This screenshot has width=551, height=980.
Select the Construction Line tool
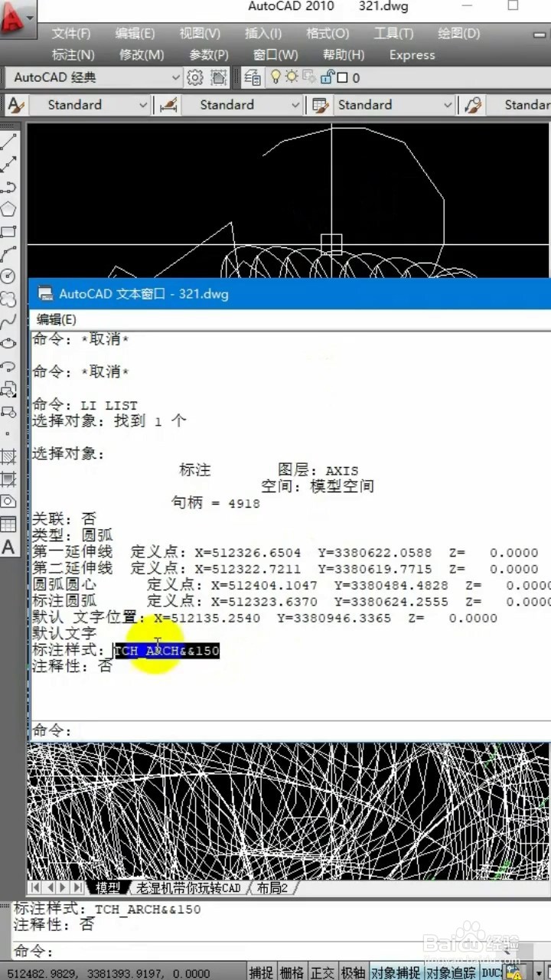click(x=8, y=164)
